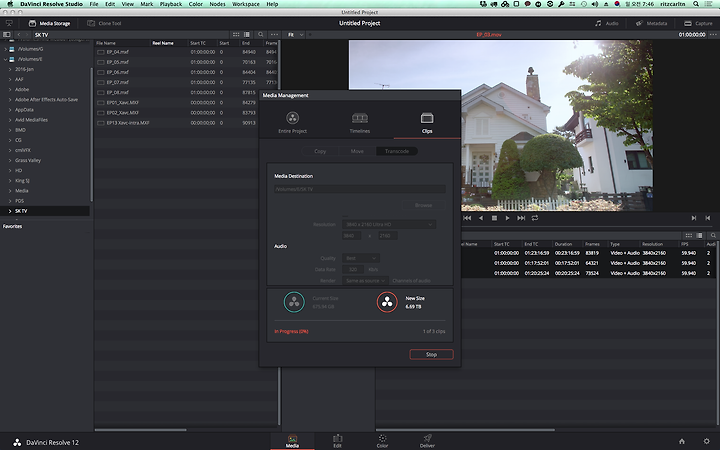Switch to the Color page

[x=382, y=441]
